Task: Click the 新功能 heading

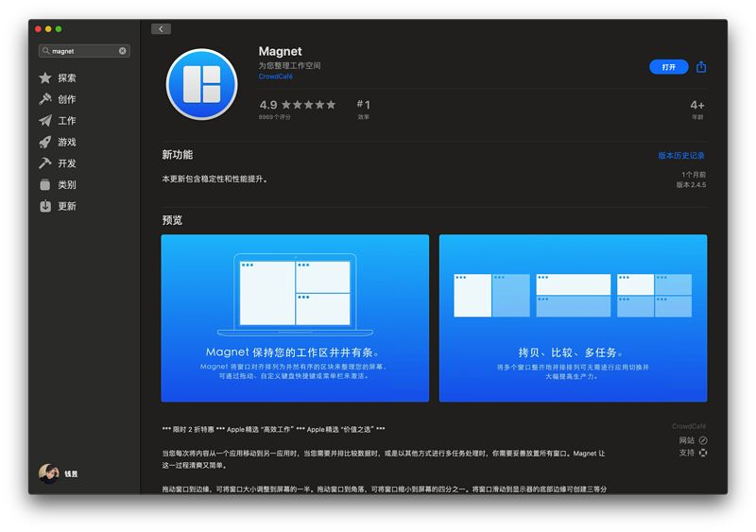Action: click(x=178, y=155)
